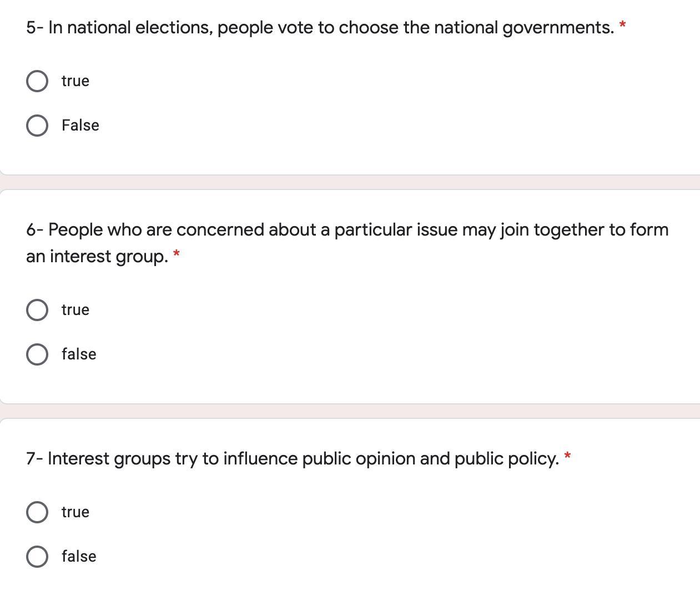Click the 'true' option label for question 6
Image resolution: width=700 pixels, height=600 pixels.
pos(75,310)
